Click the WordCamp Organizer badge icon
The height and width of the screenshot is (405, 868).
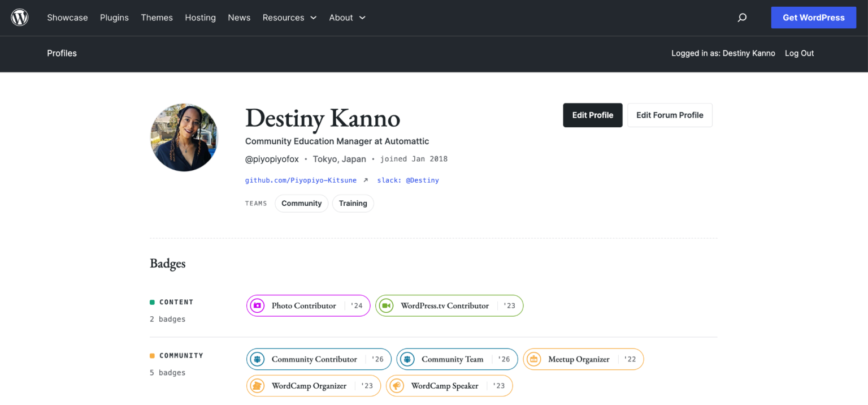tap(257, 386)
